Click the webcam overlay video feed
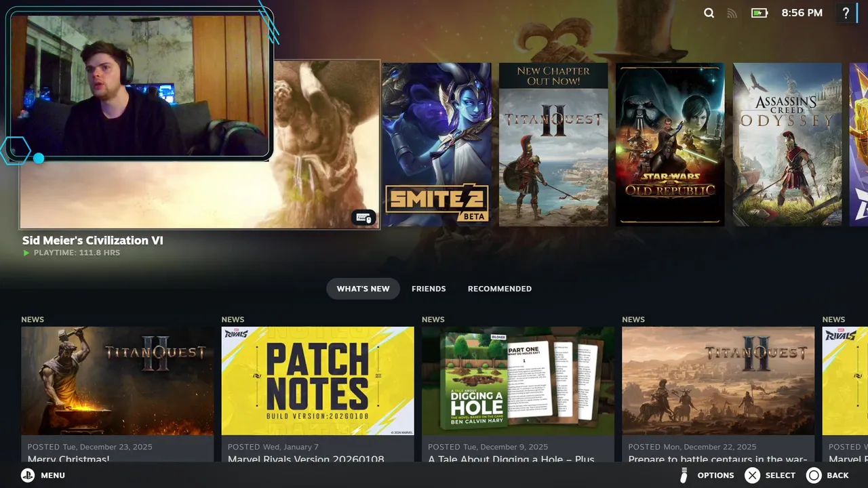 coord(140,84)
